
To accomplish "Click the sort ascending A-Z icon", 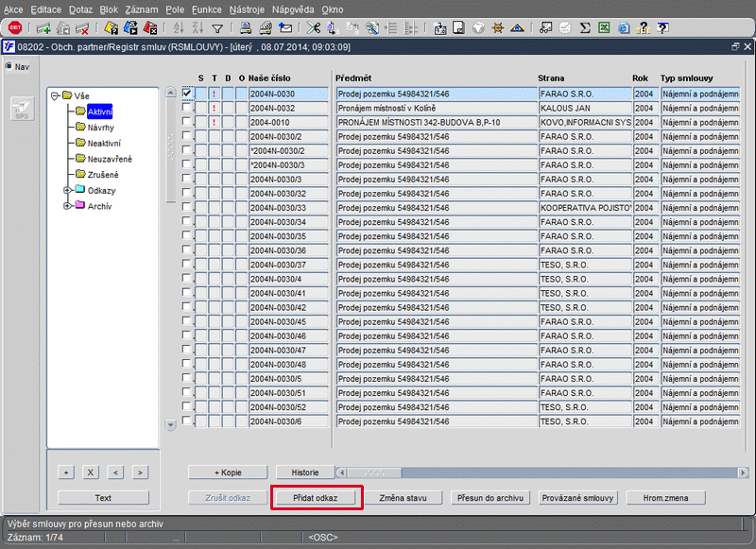I will 179,28.
